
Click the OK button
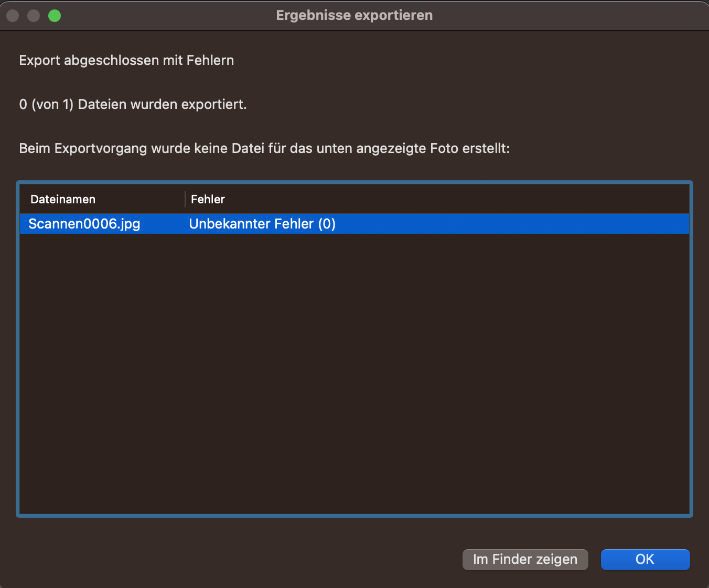tap(645, 559)
